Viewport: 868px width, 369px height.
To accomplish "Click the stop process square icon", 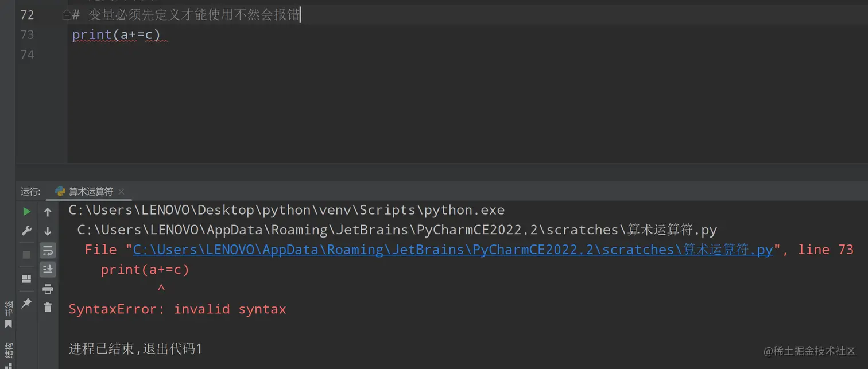I will point(26,254).
